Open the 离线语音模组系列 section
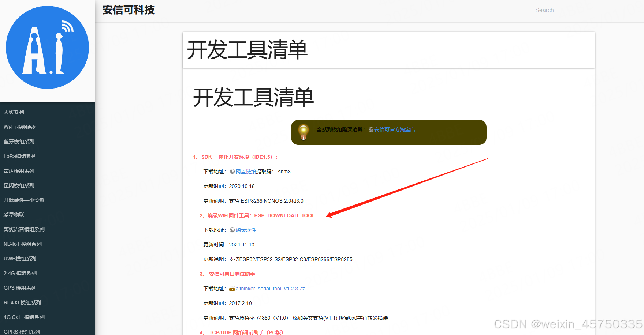Viewport: 644px width, 335px height. click(24, 229)
